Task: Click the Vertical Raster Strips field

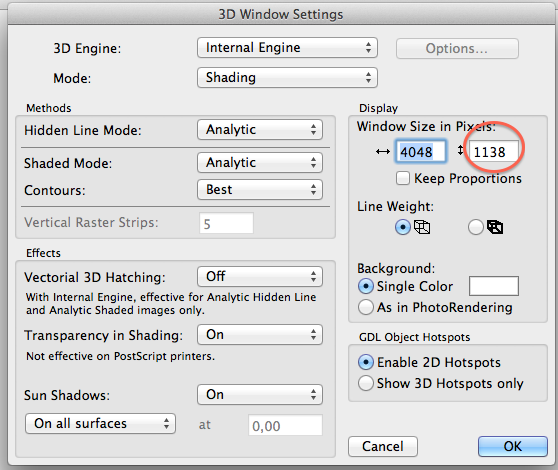Action: [x=226, y=223]
